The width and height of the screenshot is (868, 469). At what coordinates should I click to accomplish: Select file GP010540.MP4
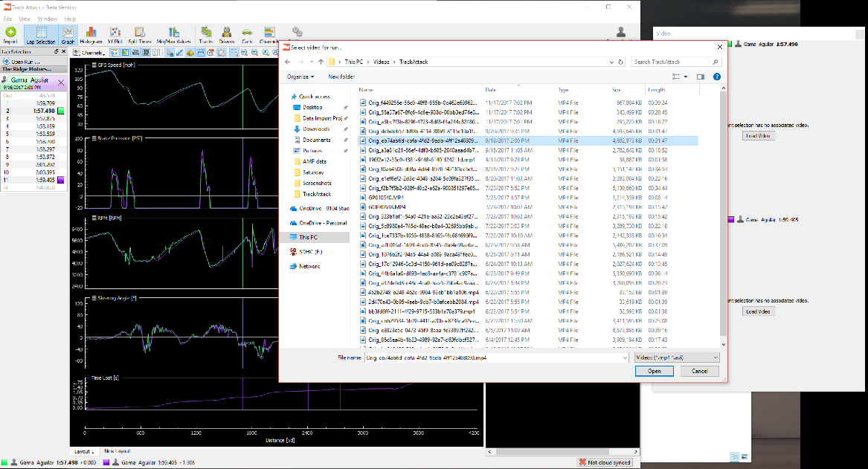click(x=386, y=198)
